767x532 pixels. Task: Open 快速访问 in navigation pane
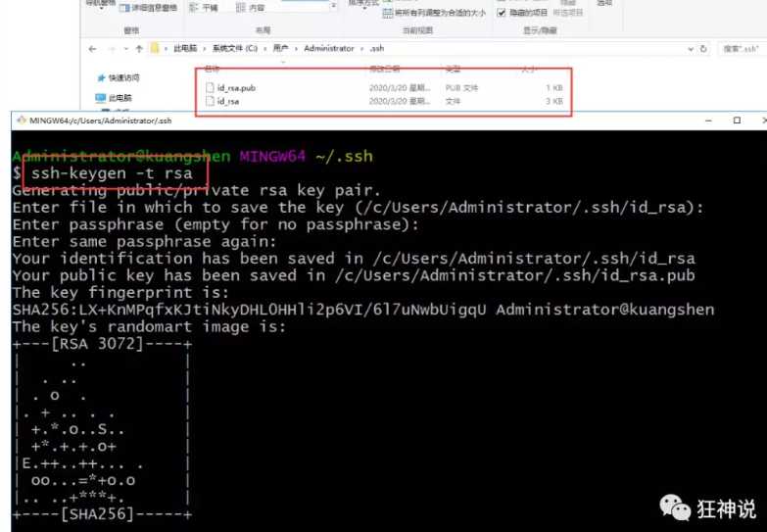point(118,77)
